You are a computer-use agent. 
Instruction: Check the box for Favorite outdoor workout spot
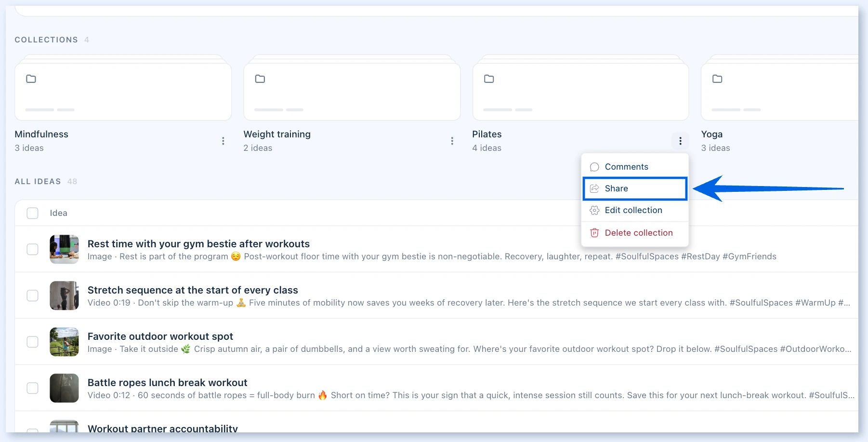coord(32,342)
